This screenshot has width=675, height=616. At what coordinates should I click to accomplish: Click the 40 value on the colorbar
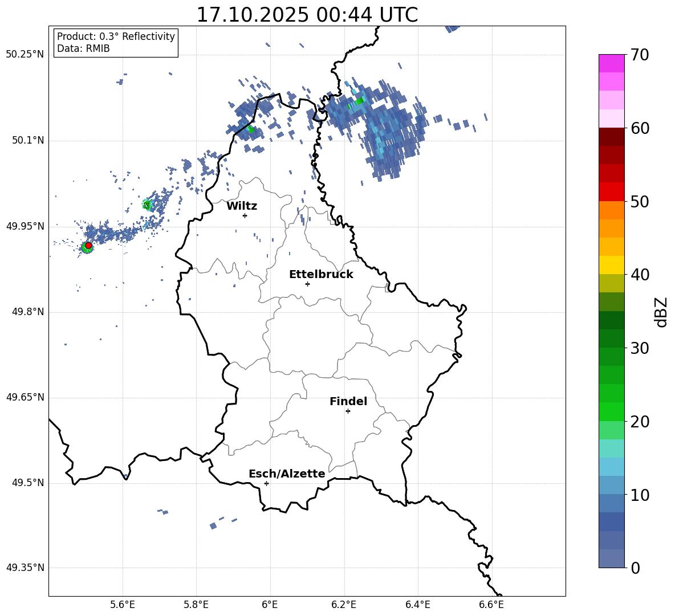(x=640, y=275)
